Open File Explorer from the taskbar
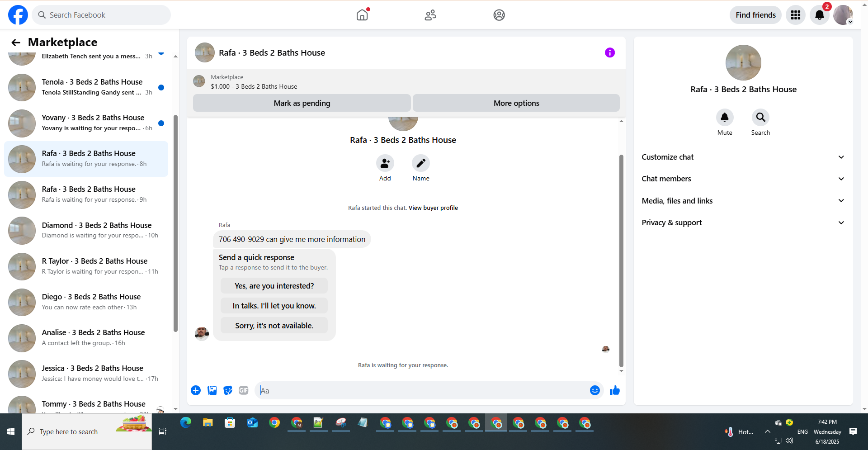The height and width of the screenshot is (450, 868). tap(208, 423)
